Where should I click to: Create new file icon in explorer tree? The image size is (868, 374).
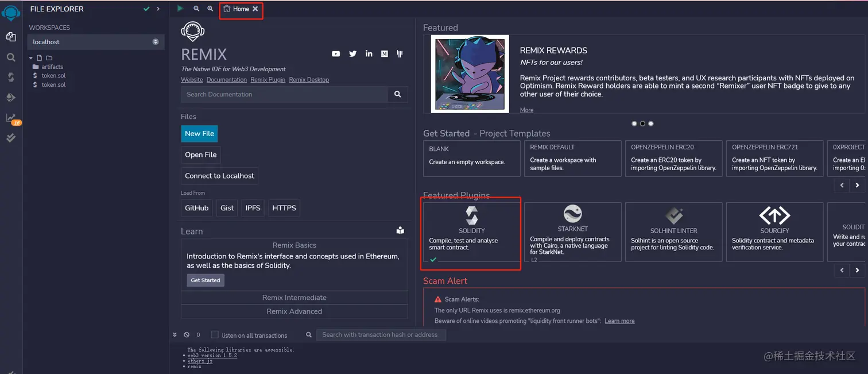click(39, 58)
